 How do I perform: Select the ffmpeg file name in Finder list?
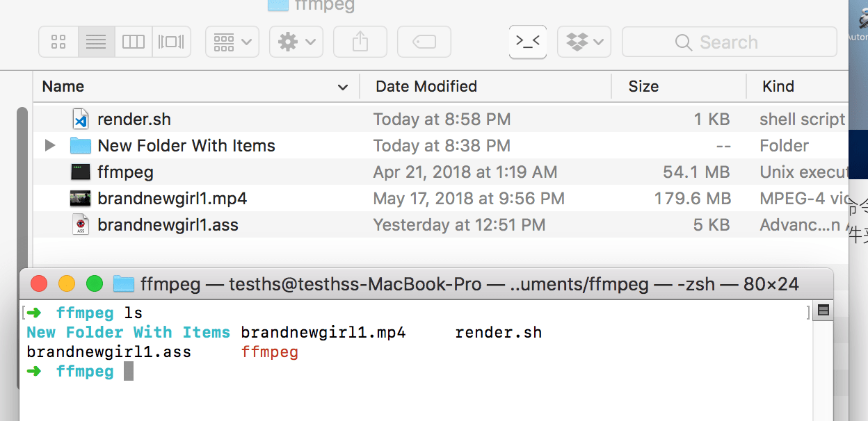pos(126,172)
